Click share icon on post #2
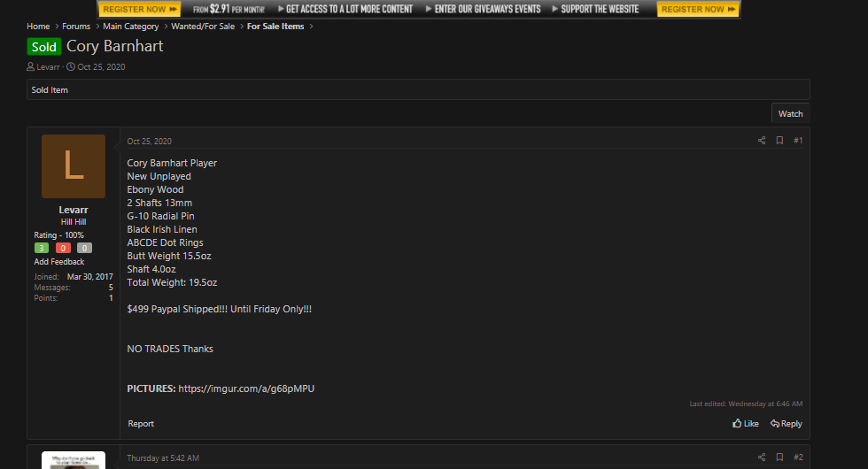 click(761, 457)
